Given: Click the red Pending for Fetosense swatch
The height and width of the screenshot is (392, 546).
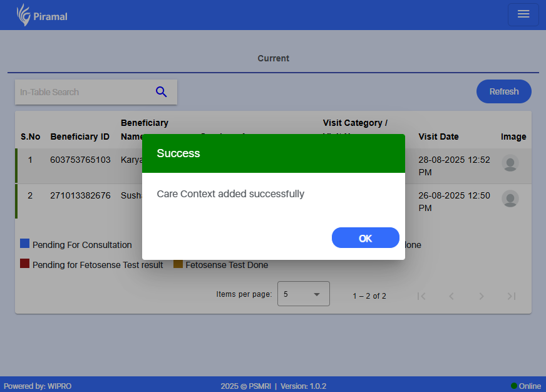Looking at the screenshot, I should point(25,264).
